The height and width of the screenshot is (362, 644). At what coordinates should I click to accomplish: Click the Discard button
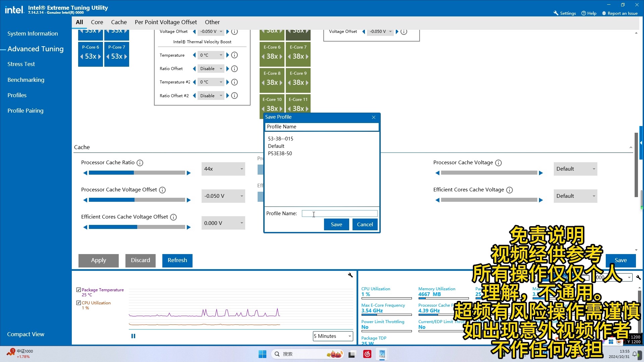coord(141,260)
